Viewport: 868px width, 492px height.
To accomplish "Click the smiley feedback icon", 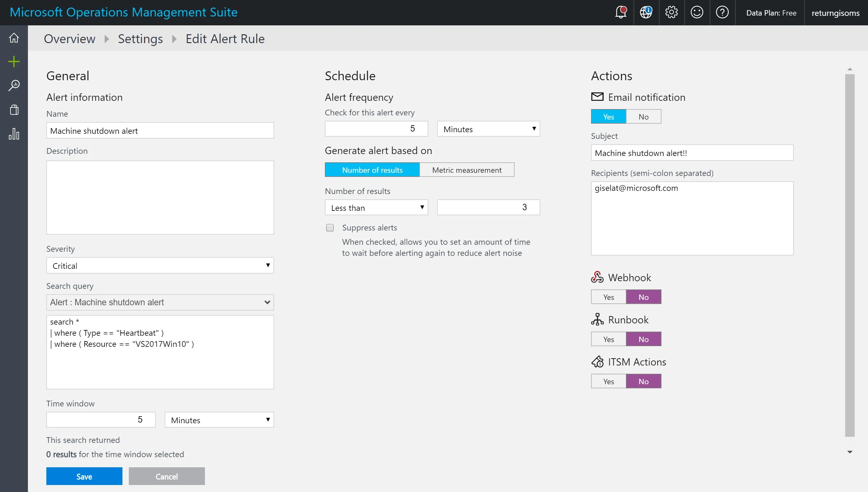I will click(697, 12).
